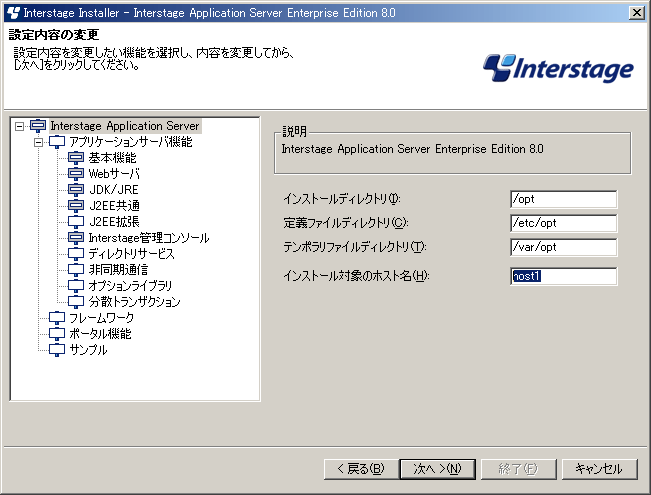Viewport: 651px width, 495px height.
Task: Select the アプリケーションサーバ機能 tree label
Action: click(x=130, y=142)
